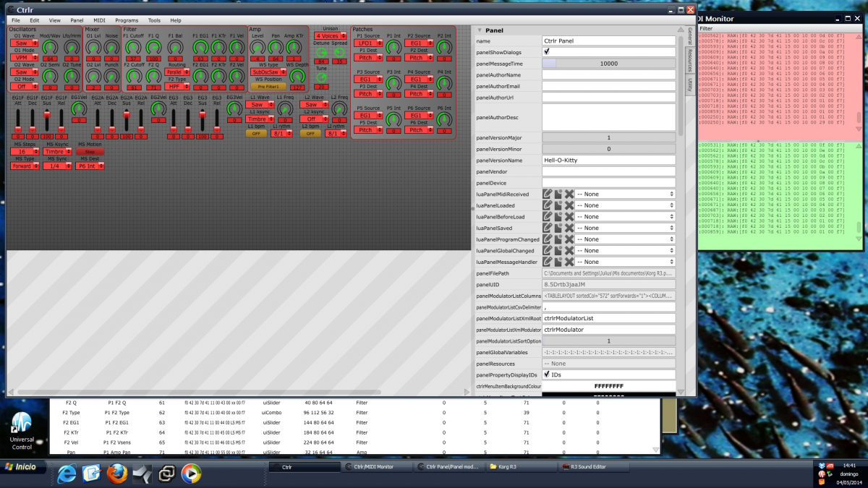Toggle the panelShowDialogs checkbox
The width and height of the screenshot is (868, 488).
pyautogui.click(x=547, y=52)
